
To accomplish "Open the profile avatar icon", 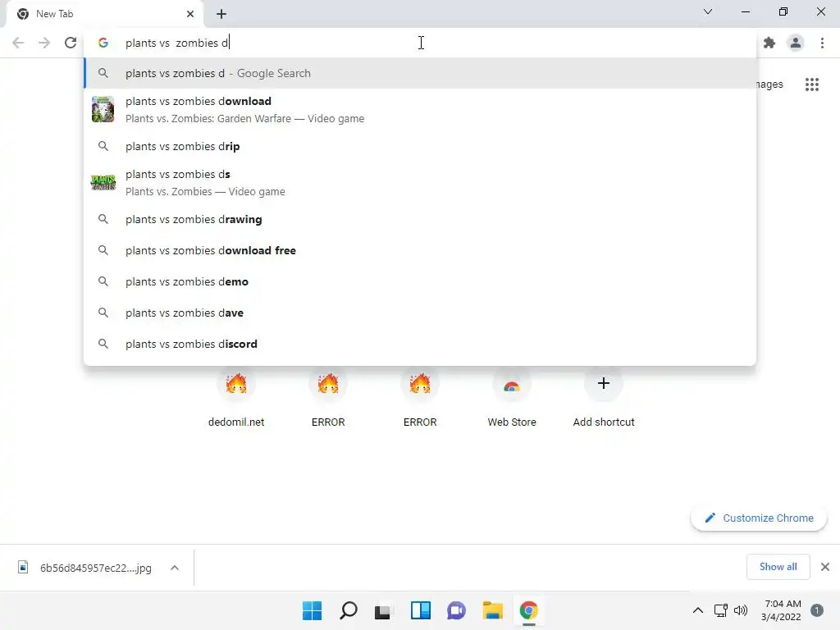I will [x=796, y=43].
